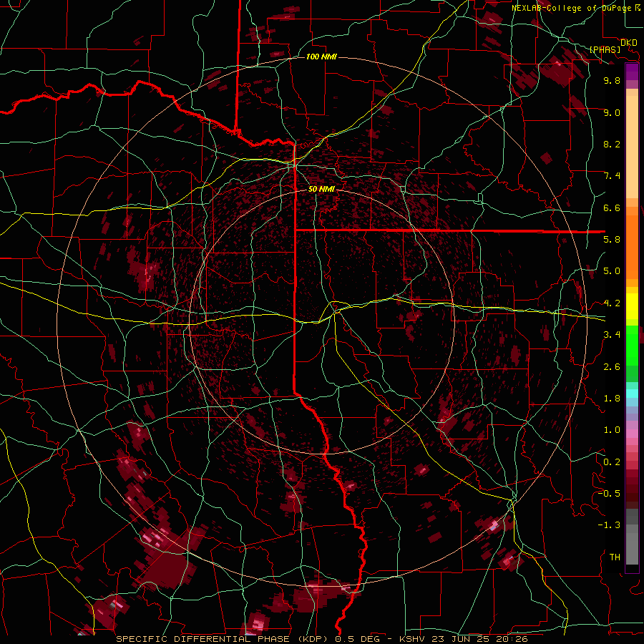Click the 8.2 scale value

[612, 144]
